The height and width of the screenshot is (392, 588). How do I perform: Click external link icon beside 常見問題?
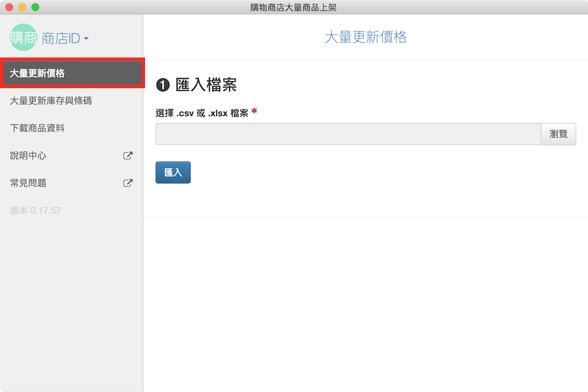click(128, 183)
